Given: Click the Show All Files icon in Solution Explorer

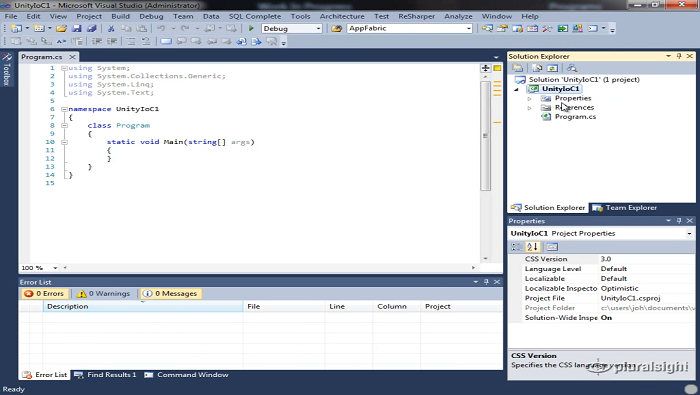Looking at the screenshot, I should click(x=537, y=68).
